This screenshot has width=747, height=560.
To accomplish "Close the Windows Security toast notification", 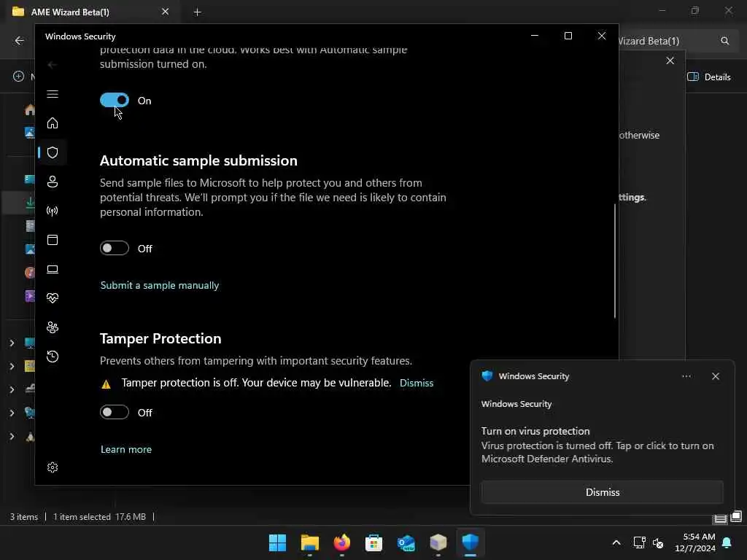I will coord(715,376).
